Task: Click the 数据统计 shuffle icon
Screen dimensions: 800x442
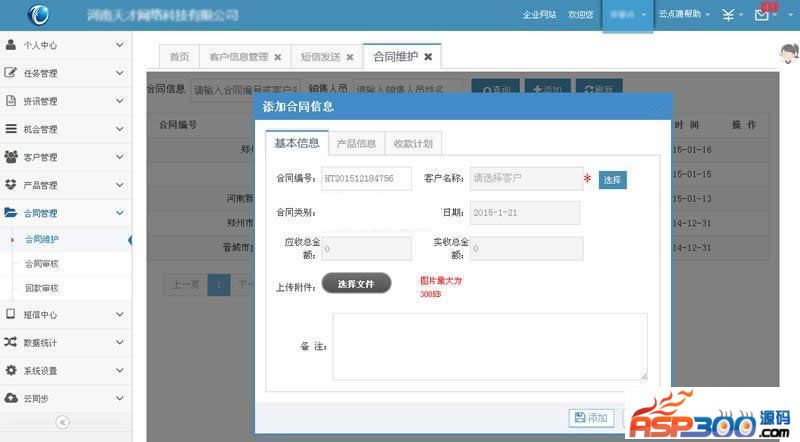Action: point(10,342)
